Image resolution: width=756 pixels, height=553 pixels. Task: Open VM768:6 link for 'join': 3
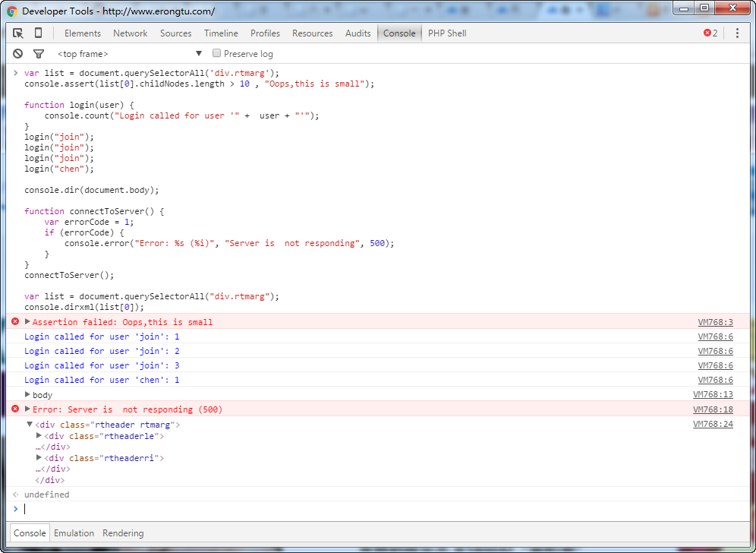coord(716,366)
